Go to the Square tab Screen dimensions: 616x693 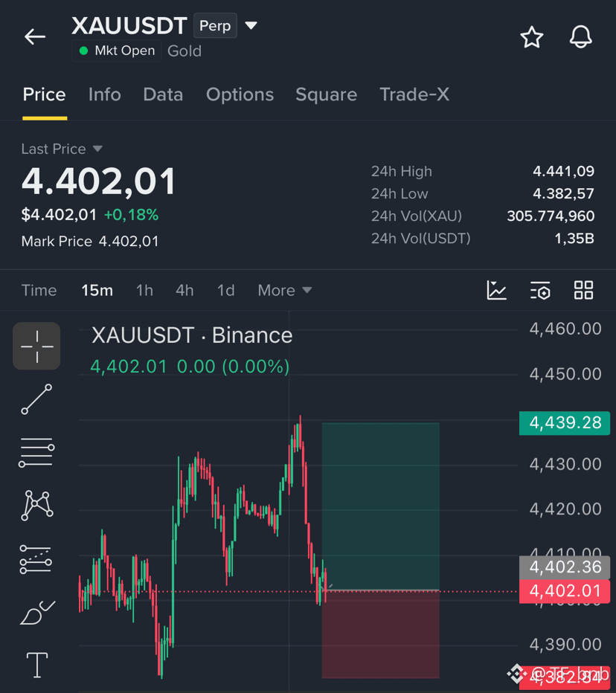327,94
